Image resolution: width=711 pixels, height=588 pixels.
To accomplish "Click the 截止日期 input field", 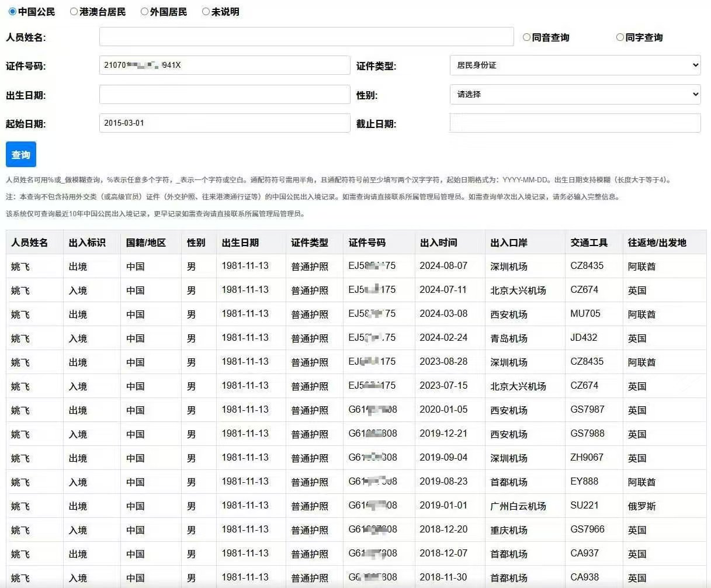I will [575, 123].
